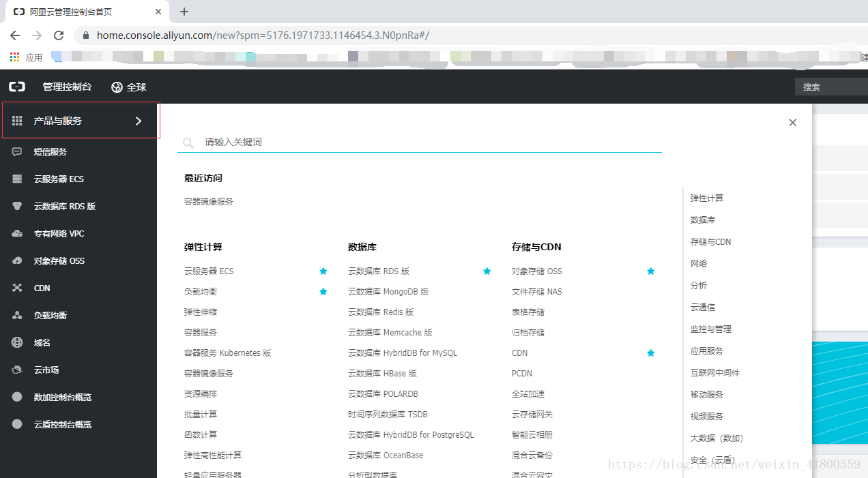The height and width of the screenshot is (478, 868).
Task: Click the 云数据库 RDS 版 sidebar icon
Action: point(17,207)
